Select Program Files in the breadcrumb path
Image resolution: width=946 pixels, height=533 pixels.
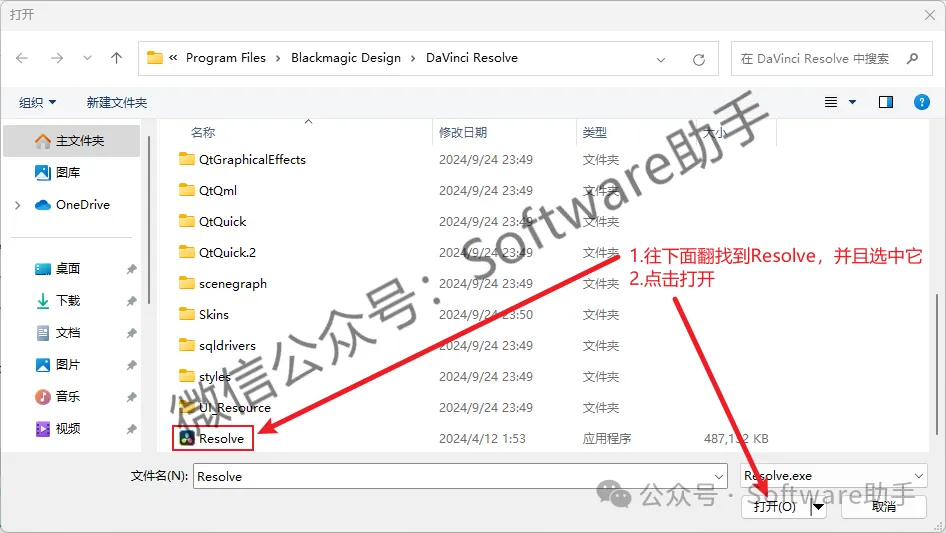coord(226,58)
